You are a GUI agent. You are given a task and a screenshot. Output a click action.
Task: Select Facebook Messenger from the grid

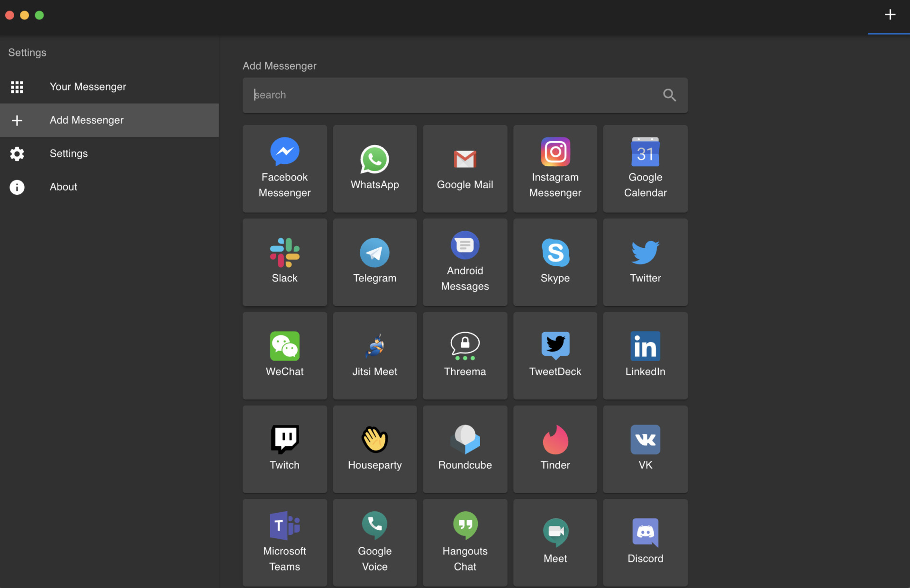[x=284, y=168]
